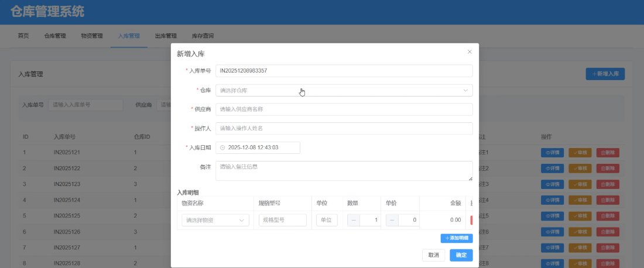Image resolution: width=644 pixels, height=268 pixels.
Task: Open the 仓库 selection dropdown
Action: [x=344, y=90]
